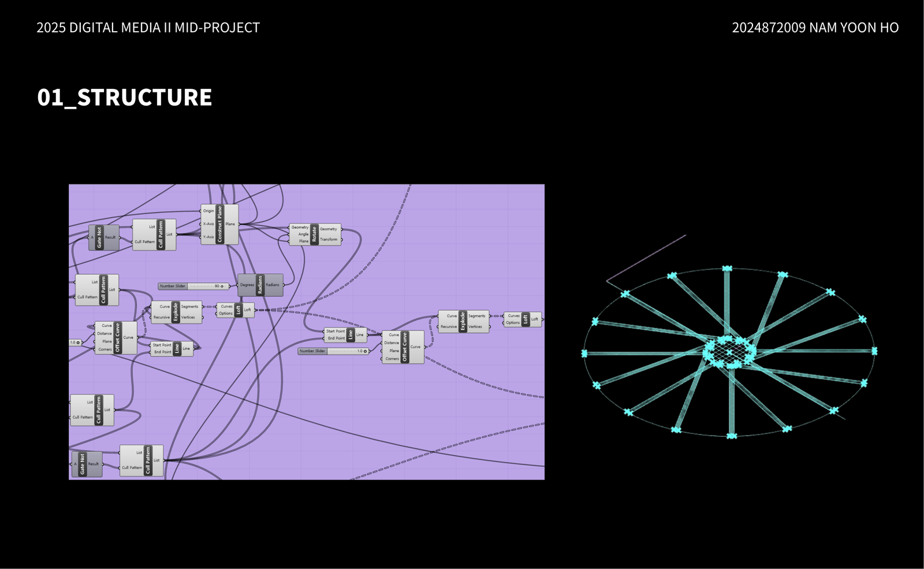Click the 2025 DIGITAL MEDIA II MID-PROJECT header
924x569 pixels.
pos(148,28)
